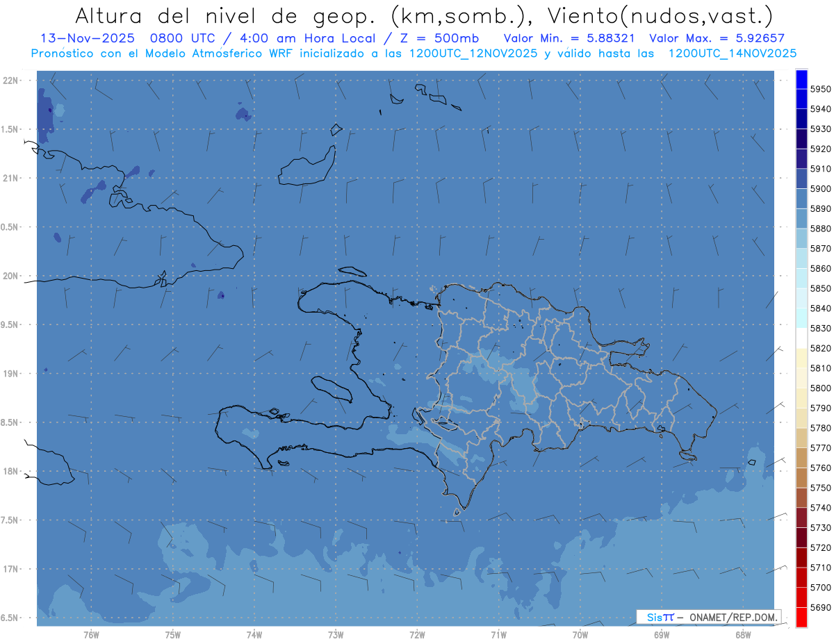
Task: Click the 71W longitude axis label
Action: coord(498,635)
